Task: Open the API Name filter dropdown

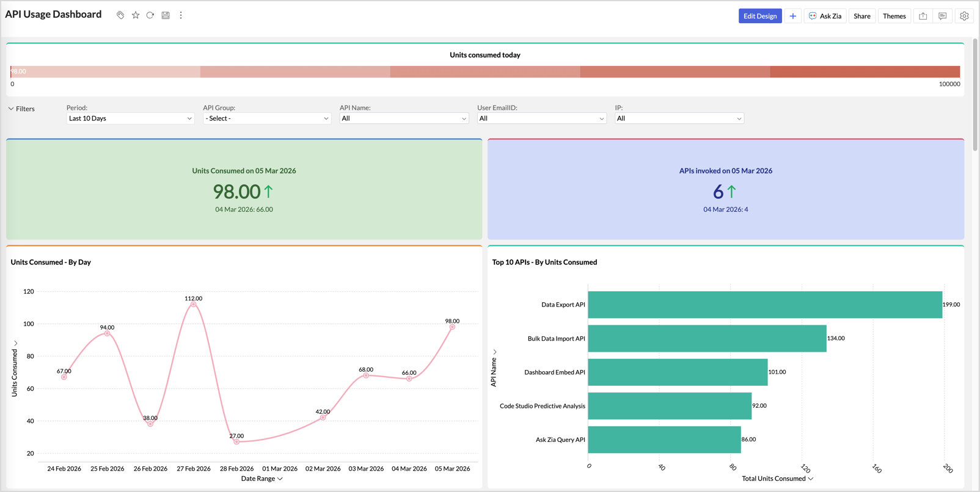Action: [403, 118]
